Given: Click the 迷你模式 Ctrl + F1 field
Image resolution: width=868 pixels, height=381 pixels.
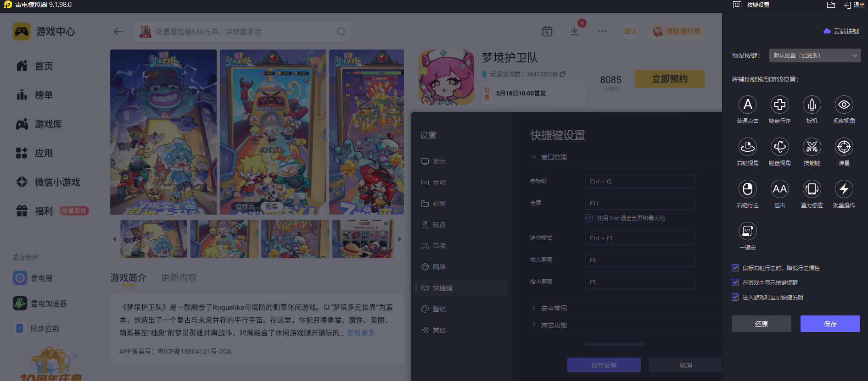Looking at the screenshot, I should click(640, 238).
